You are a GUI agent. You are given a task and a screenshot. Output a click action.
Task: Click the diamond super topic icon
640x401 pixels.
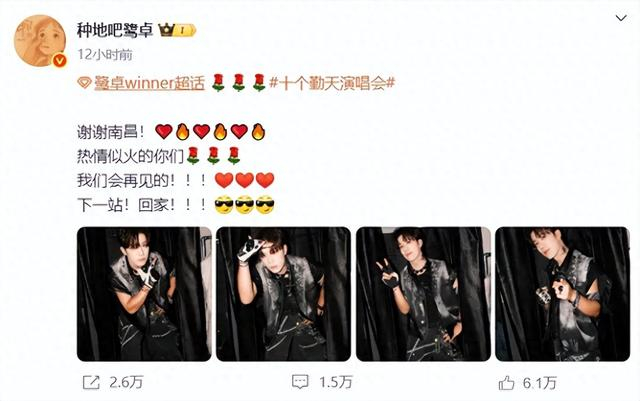pyautogui.click(x=84, y=83)
